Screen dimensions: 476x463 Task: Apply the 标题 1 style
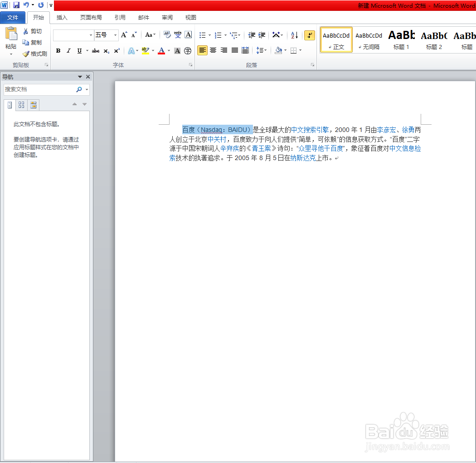pyautogui.click(x=401, y=40)
